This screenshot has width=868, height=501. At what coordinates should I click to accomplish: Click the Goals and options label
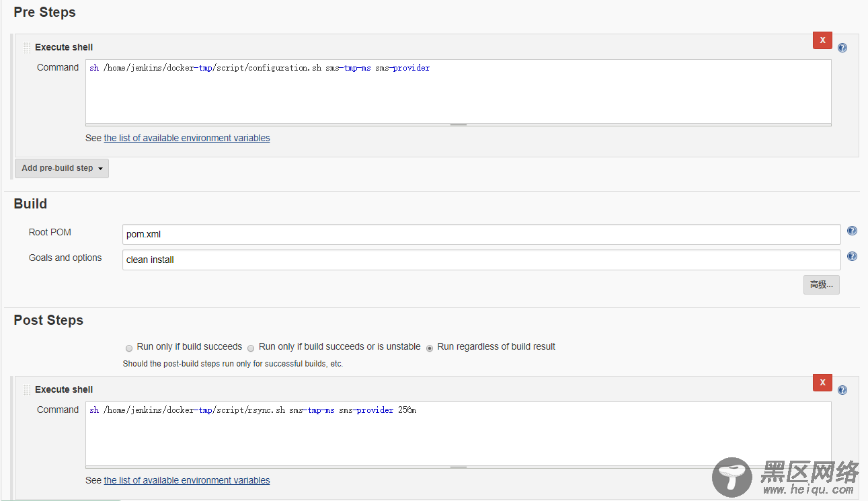(65, 258)
